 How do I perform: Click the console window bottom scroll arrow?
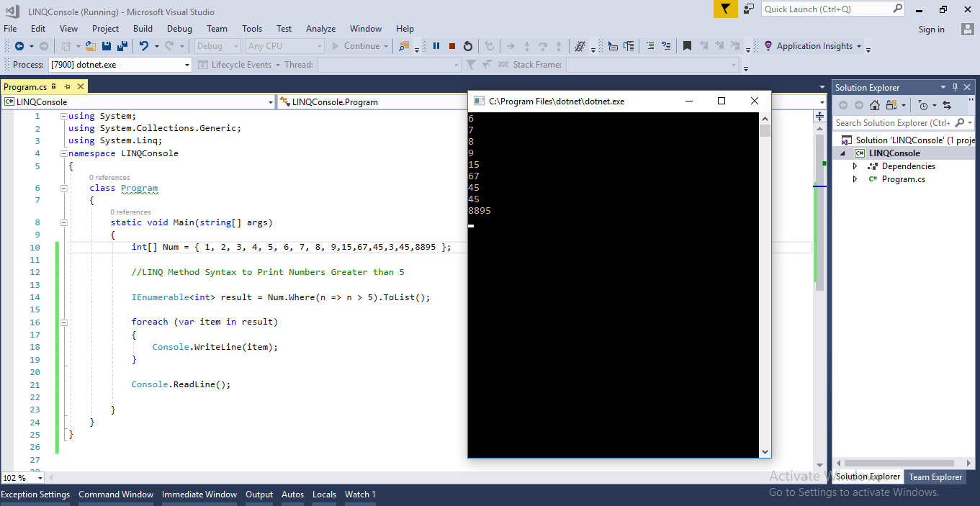(765, 452)
